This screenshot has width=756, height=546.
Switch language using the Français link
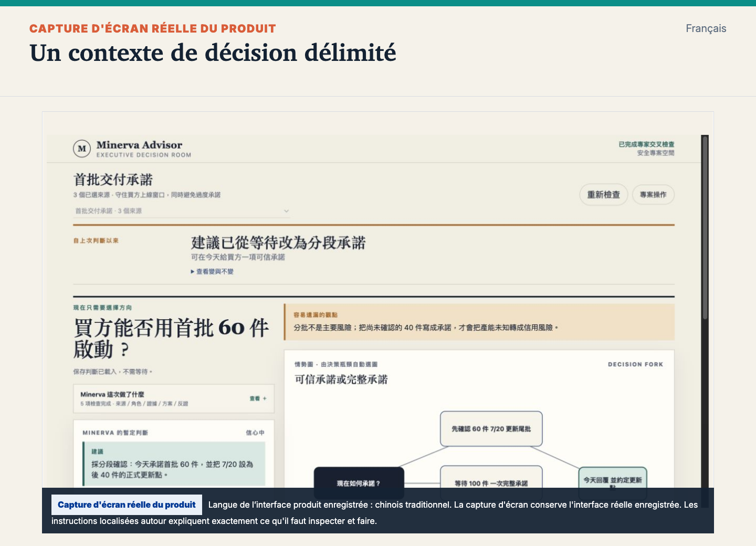pyautogui.click(x=706, y=28)
